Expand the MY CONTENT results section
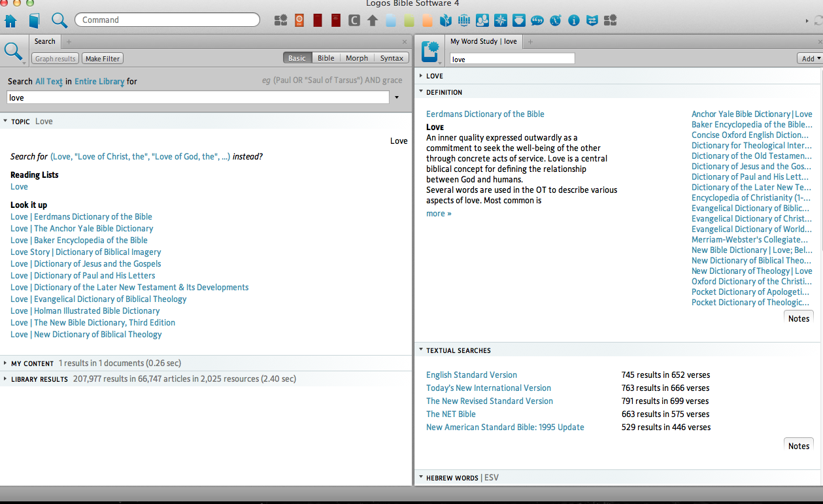The width and height of the screenshot is (823, 504). coord(5,363)
